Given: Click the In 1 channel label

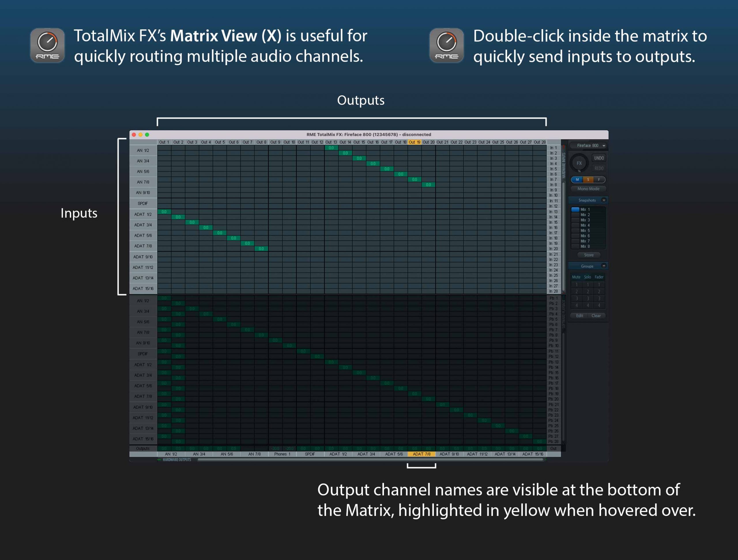Looking at the screenshot, I should point(553,148).
